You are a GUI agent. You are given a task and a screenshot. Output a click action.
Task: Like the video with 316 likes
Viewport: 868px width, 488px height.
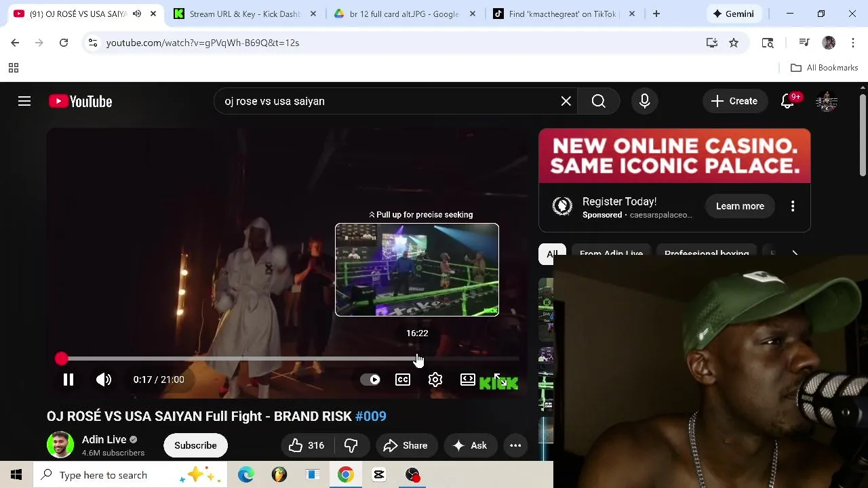tap(307, 445)
